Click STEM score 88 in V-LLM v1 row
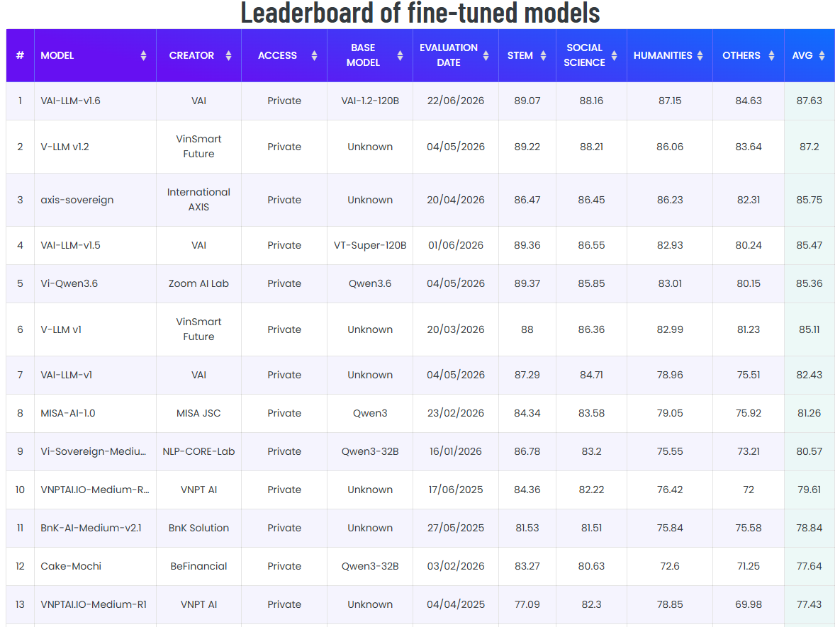Screen dimensions: 840x627 [527, 329]
